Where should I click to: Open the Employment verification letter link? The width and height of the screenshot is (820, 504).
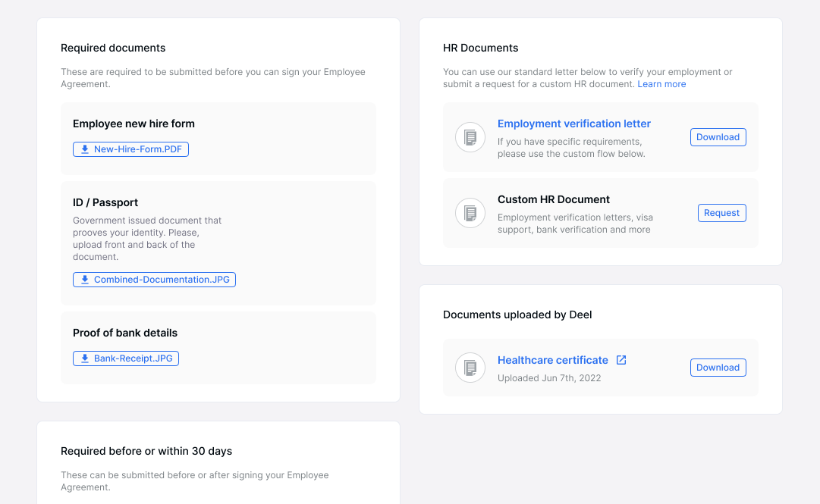[573, 124]
